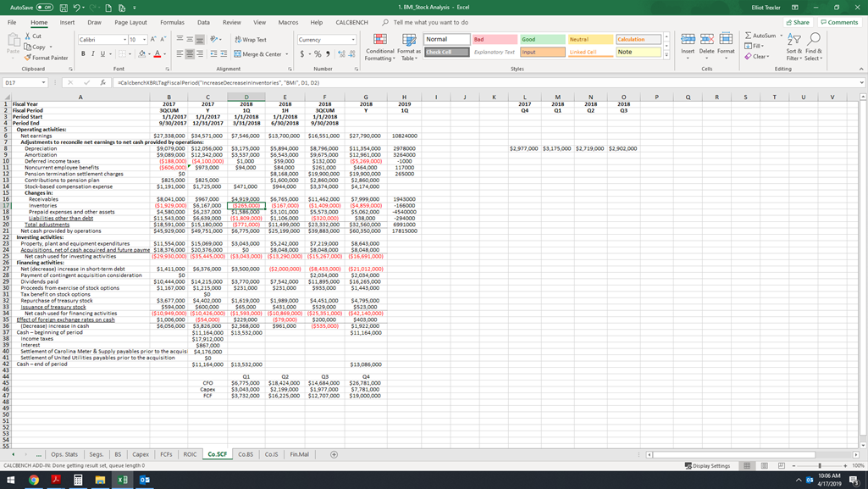This screenshot has height=489, width=868.
Task: Apply percent style format
Action: (x=318, y=54)
